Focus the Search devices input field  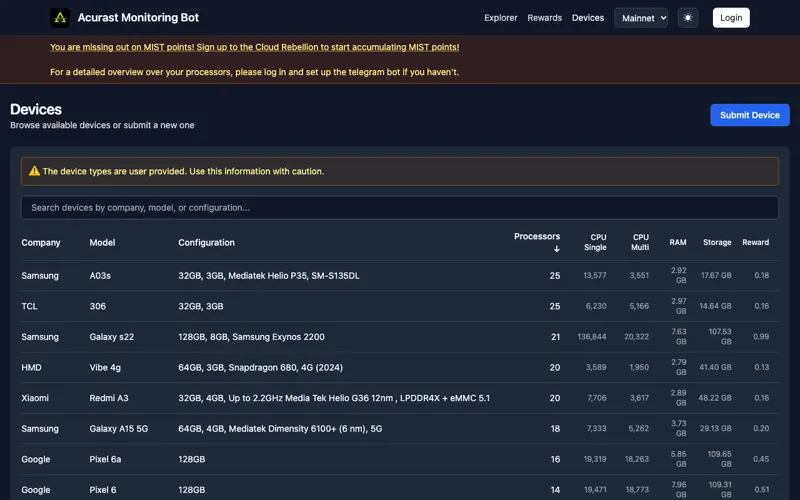pyautogui.click(x=399, y=208)
